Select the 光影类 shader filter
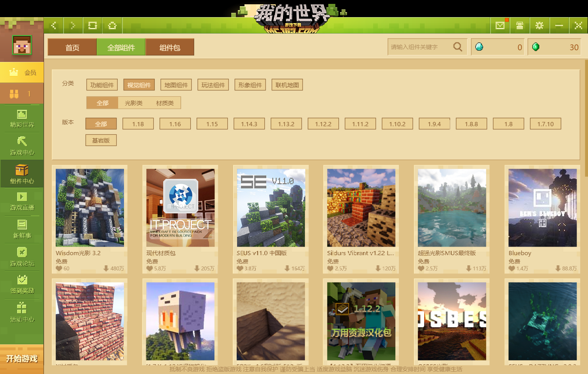The height and width of the screenshot is (374, 588). click(x=135, y=102)
